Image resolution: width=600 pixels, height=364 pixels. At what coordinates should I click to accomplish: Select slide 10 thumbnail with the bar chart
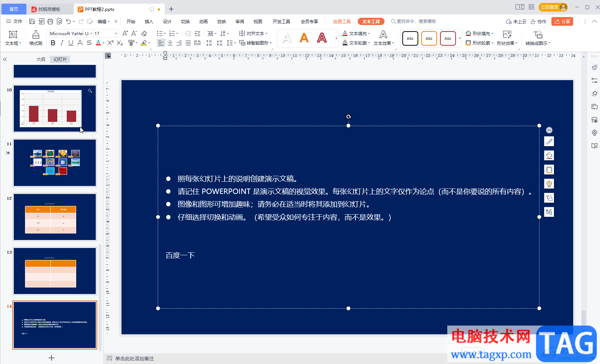(x=55, y=109)
